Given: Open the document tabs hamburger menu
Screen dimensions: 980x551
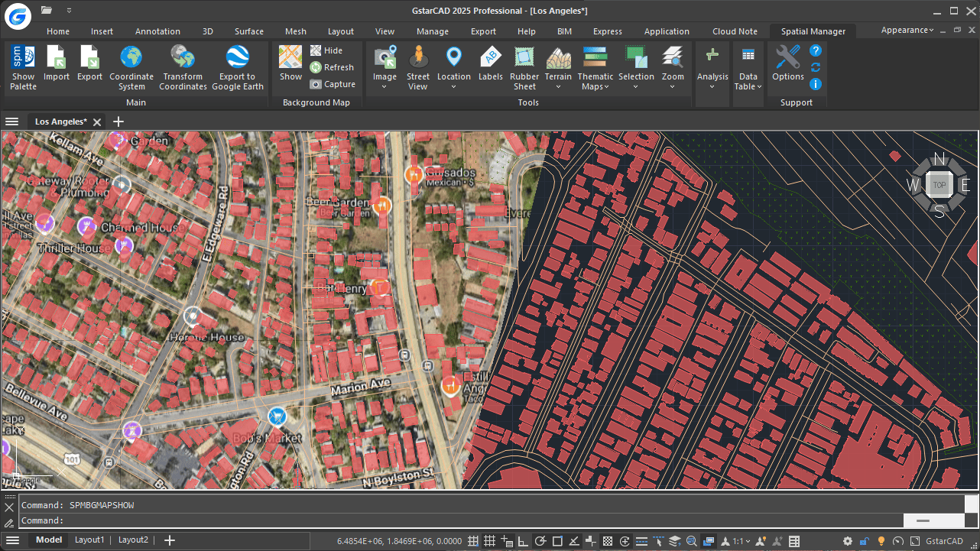Looking at the screenshot, I should tap(11, 122).
